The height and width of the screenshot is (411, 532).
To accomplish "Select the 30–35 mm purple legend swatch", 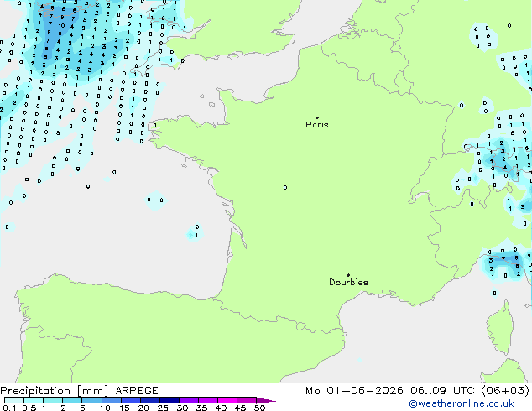I will (x=188, y=400).
